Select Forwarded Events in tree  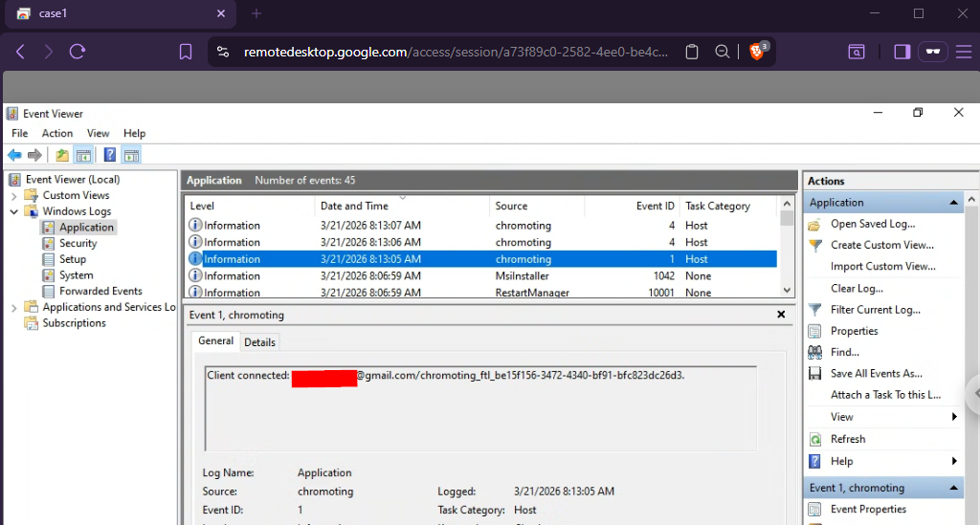(x=100, y=291)
